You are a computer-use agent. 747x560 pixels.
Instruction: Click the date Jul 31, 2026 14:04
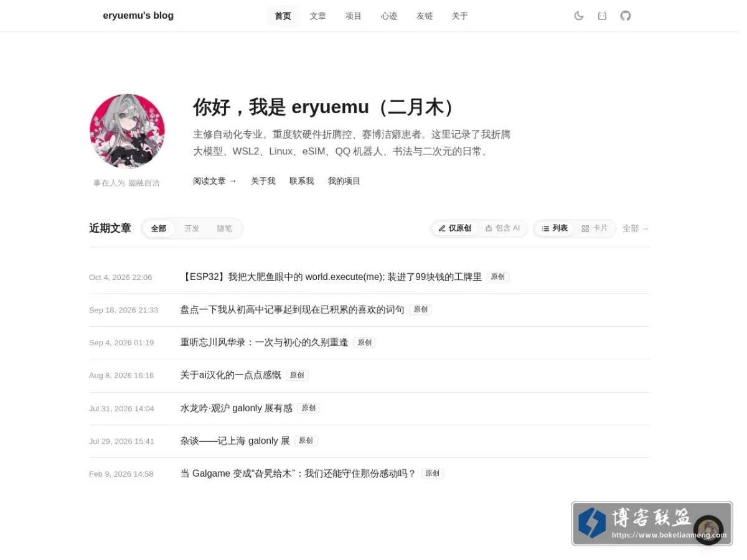[x=121, y=409]
